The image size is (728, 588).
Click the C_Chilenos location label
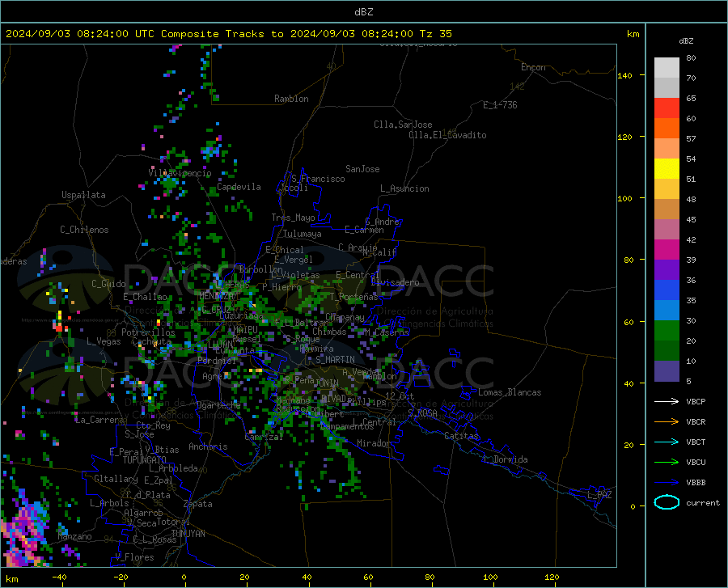pos(84,230)
